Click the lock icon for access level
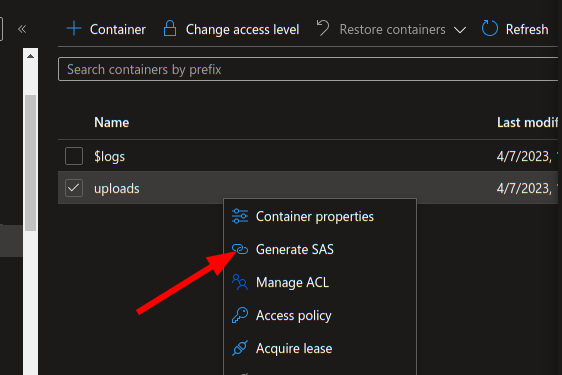 170,29
